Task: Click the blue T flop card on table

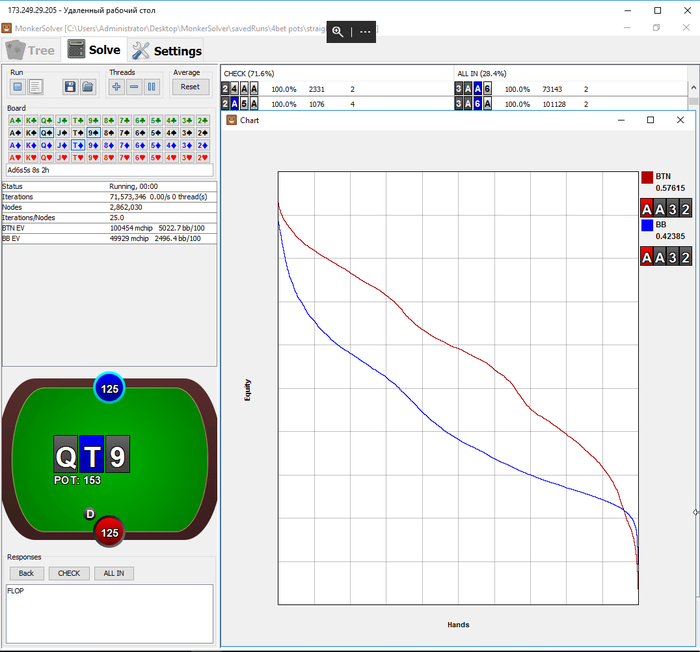Action: coord(92,454)
